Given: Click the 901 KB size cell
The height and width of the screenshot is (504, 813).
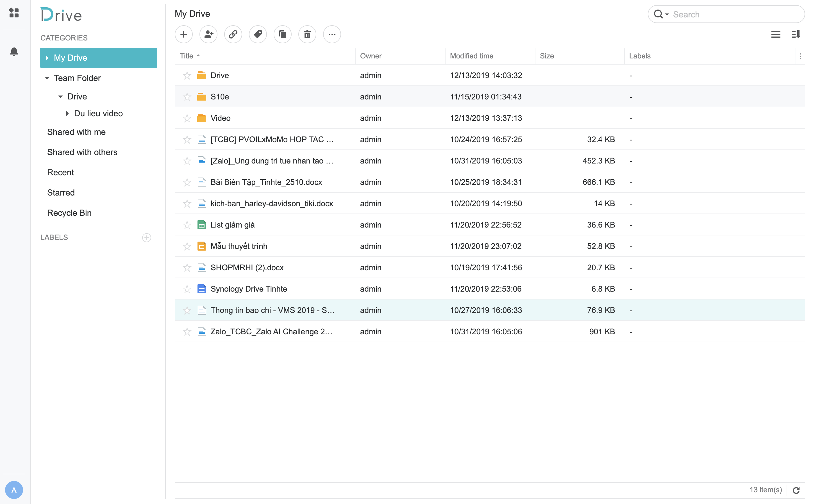Looking at the screenshot, I should [x=602, y=331].
